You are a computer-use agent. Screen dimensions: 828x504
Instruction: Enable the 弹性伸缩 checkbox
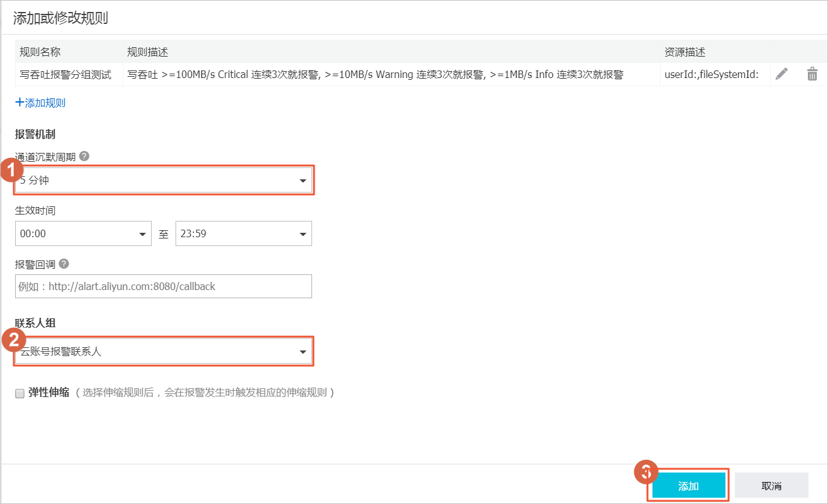coord(20,393)
